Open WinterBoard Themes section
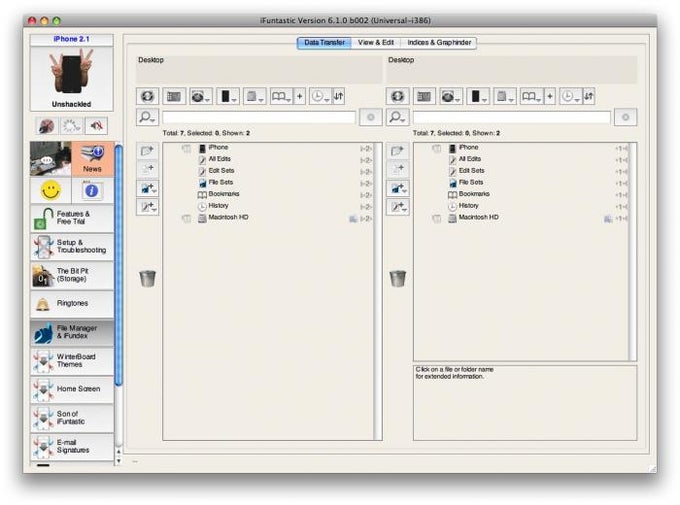The height and width of the screenshot is (505, 680). (x=72, y=361)
